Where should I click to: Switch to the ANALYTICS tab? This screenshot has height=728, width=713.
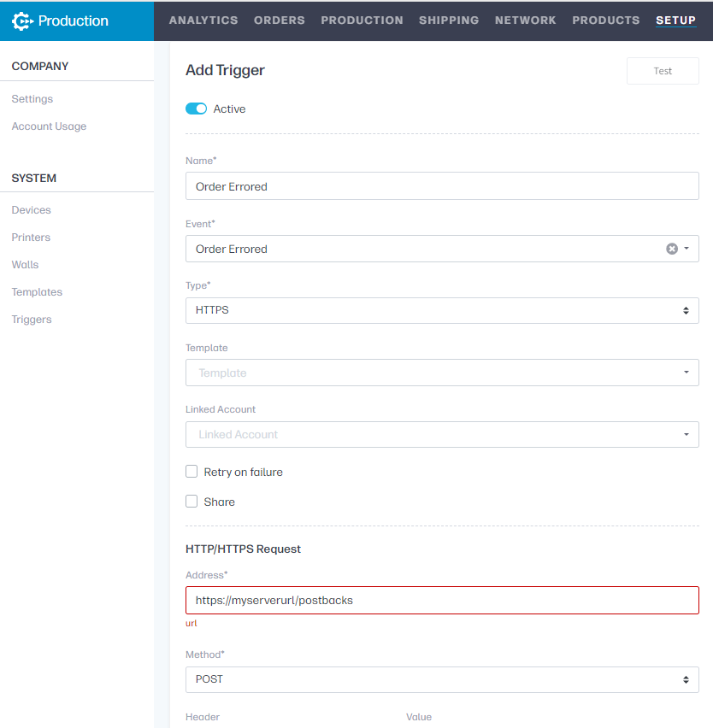click(203, 21)
